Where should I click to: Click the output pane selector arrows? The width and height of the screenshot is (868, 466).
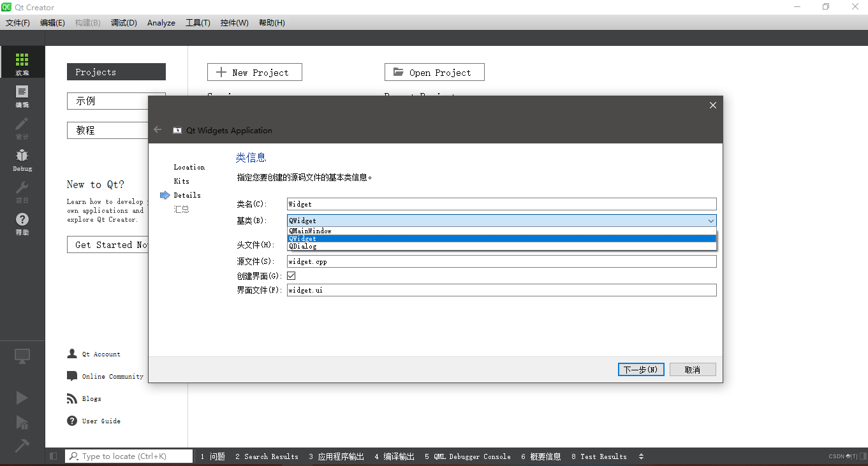[x=641, y=456]
